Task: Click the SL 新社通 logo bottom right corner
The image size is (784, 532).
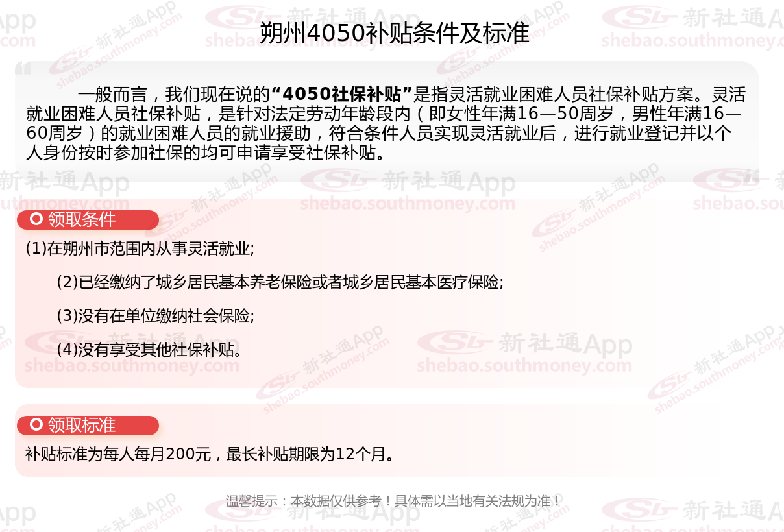Action: pyautogui.click(x=692, y=510)
